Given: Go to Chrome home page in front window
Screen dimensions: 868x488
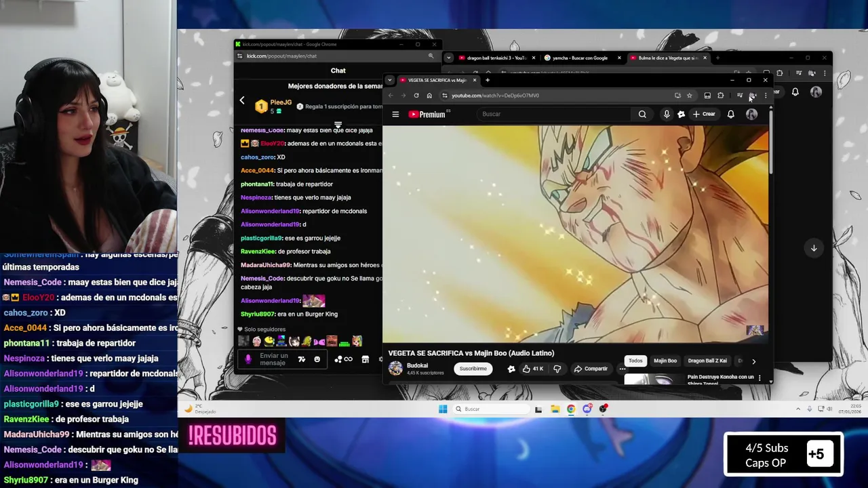Looking at the screenshot, I should [x=429, y=96].
